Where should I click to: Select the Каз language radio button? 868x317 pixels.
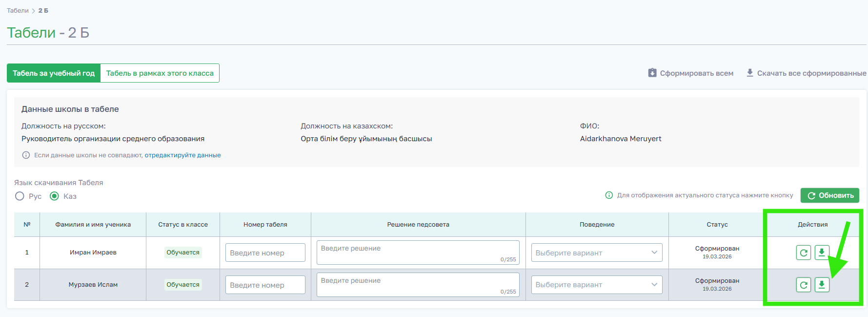55,196
